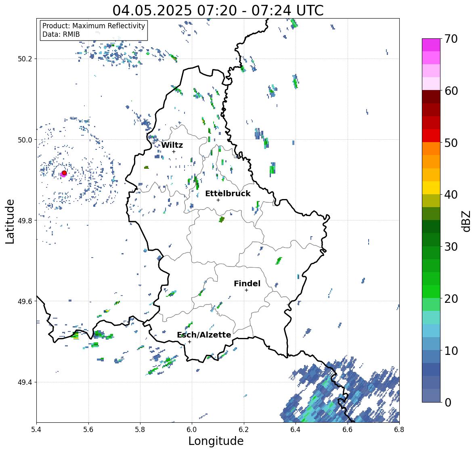Click the cross marker below Wiltz
The width and height of the screenshot is (476, 451).
tap(174, 151)
